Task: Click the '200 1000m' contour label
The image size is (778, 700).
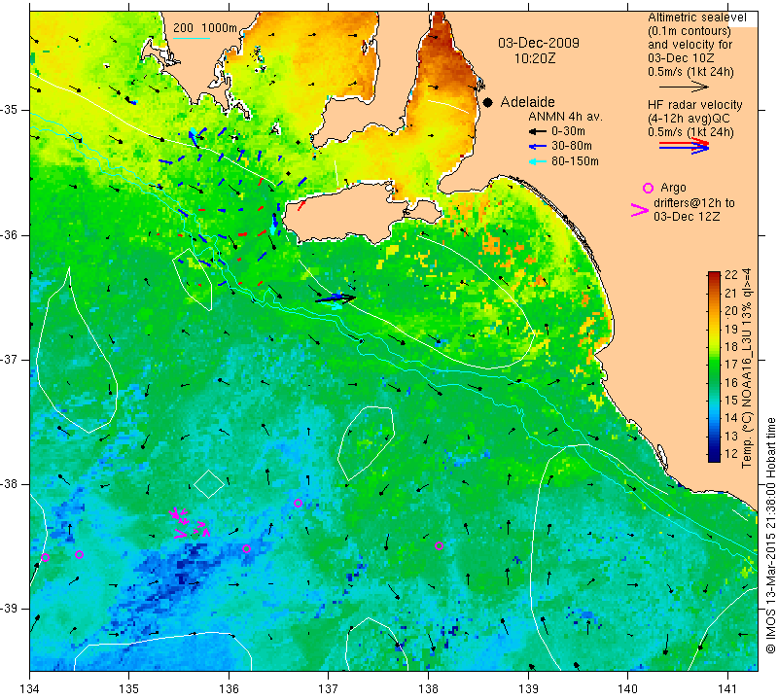Action: coord(205,28)
